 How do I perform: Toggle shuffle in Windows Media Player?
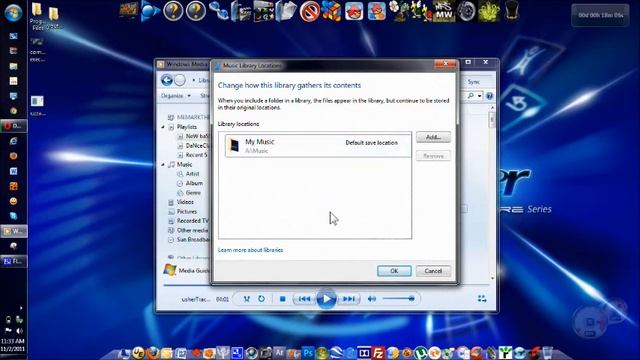click(247, 299)
